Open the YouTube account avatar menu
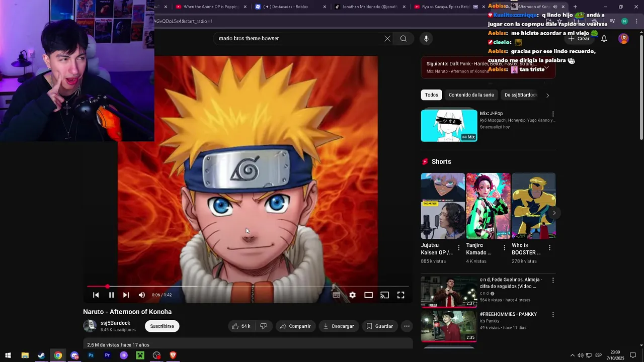 pos(623,39)
